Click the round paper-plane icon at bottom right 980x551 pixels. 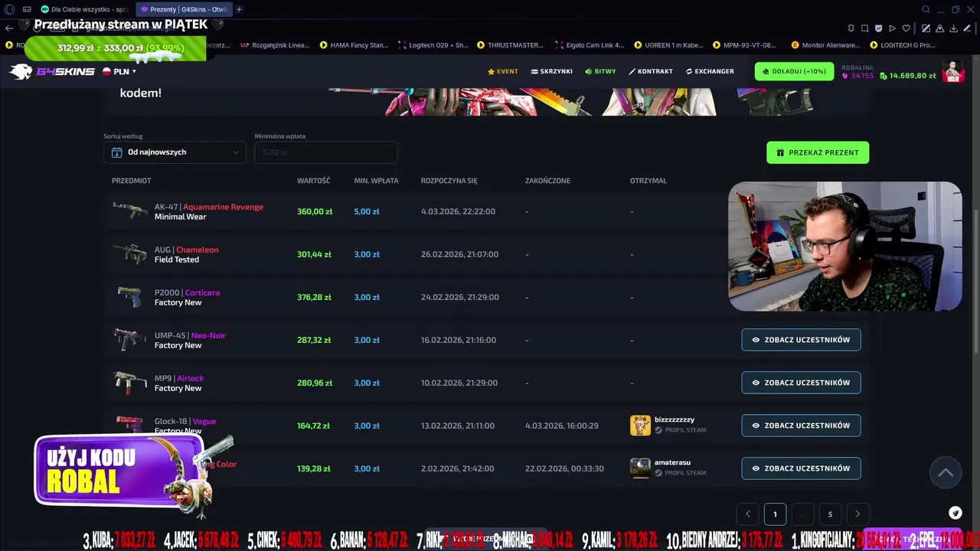click(x=955, y=513)
